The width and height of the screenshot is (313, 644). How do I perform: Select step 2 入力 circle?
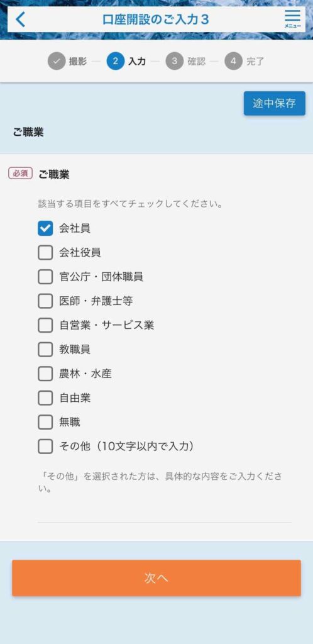[115, 62]
